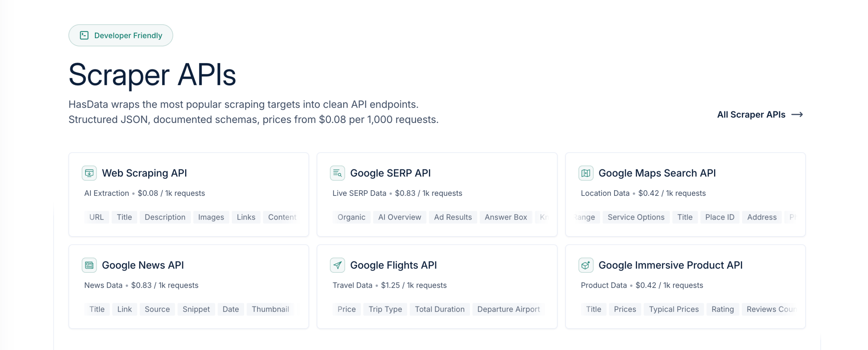Open the Google Flights API title
The width and height of the screenshot is (868, 350).
(393, 265)
